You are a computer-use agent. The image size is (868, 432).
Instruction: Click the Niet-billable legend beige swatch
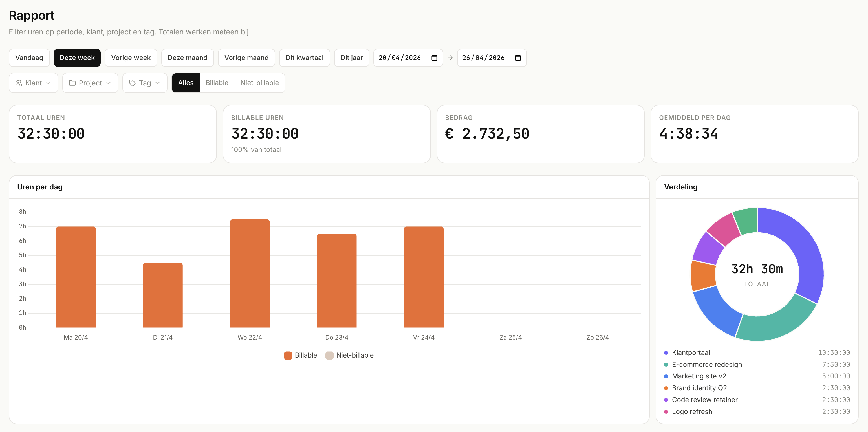coord(329,355)
